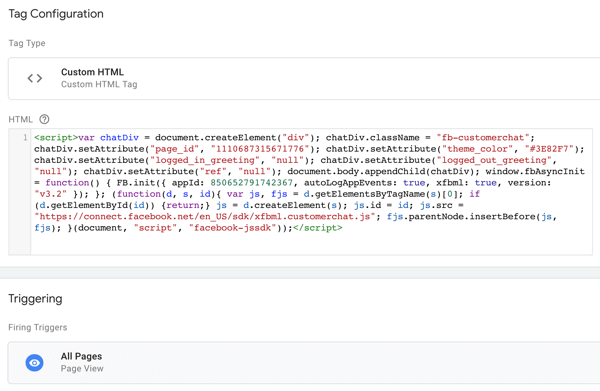
Task: Click the "v3.2" version string
Action: (x=51, y=194)
